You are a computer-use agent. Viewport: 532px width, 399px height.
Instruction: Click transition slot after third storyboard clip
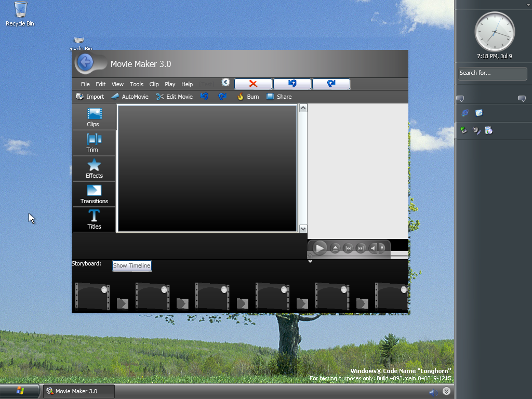(242, 303)
